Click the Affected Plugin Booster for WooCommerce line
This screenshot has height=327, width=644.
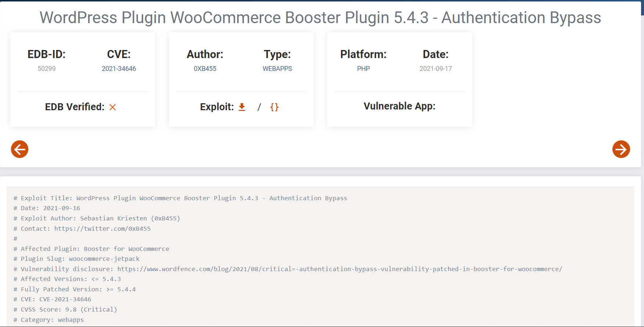click(x=91, y=249)
